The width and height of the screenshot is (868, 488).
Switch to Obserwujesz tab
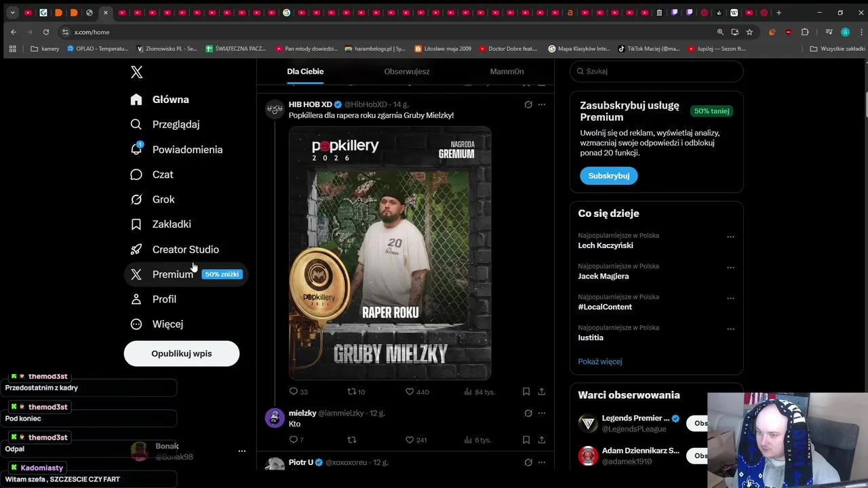(407, 71)
